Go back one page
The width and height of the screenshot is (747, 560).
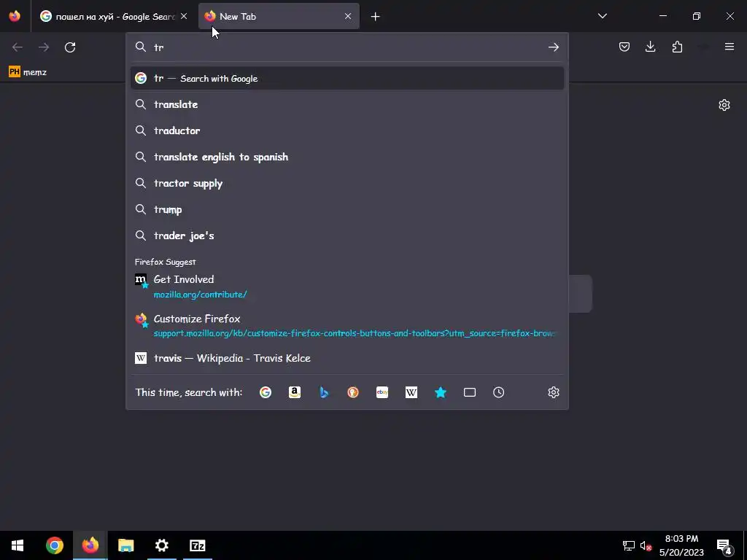(18, 47)
